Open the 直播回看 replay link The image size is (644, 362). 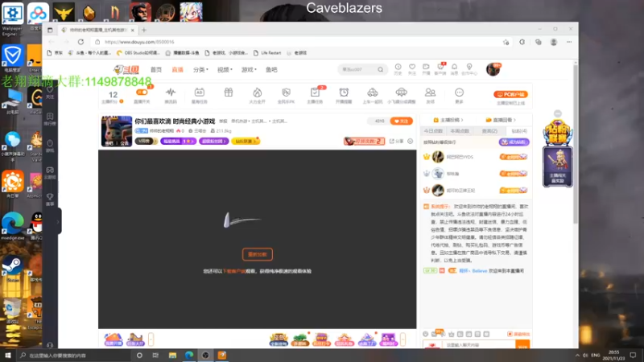coord(501,120)
